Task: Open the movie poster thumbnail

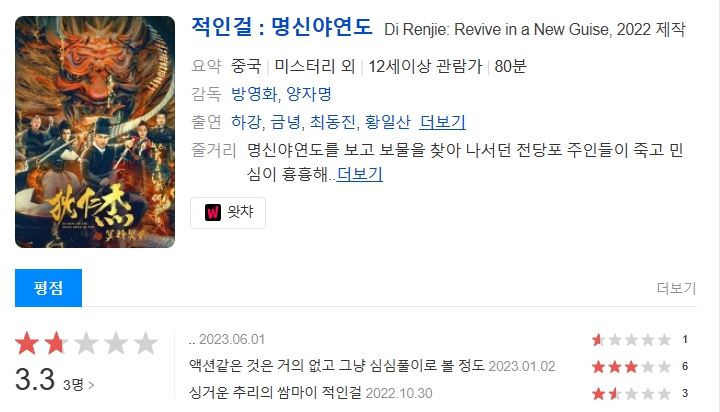Action: [x=95, y=132]
